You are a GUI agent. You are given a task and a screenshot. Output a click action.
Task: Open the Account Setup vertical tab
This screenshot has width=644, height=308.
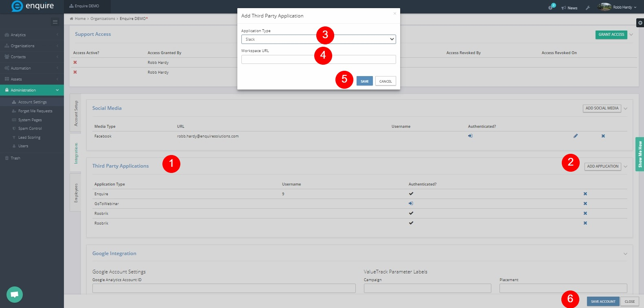tap(76, 114)
